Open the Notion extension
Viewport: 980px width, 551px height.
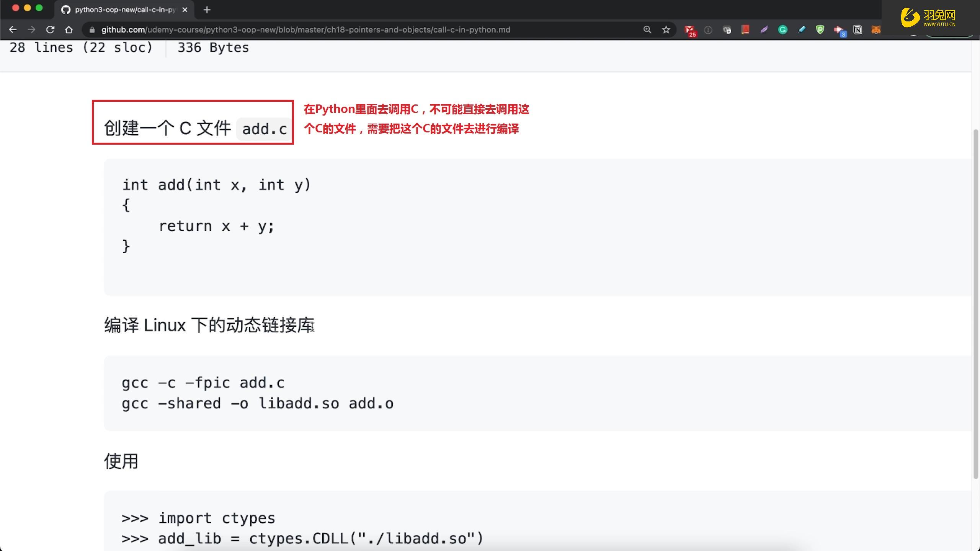857,29
